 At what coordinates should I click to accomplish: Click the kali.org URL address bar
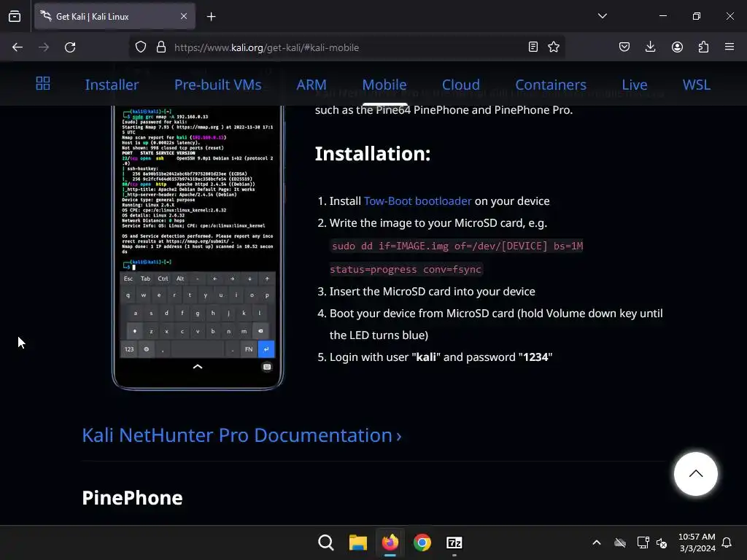coord(348,47)
